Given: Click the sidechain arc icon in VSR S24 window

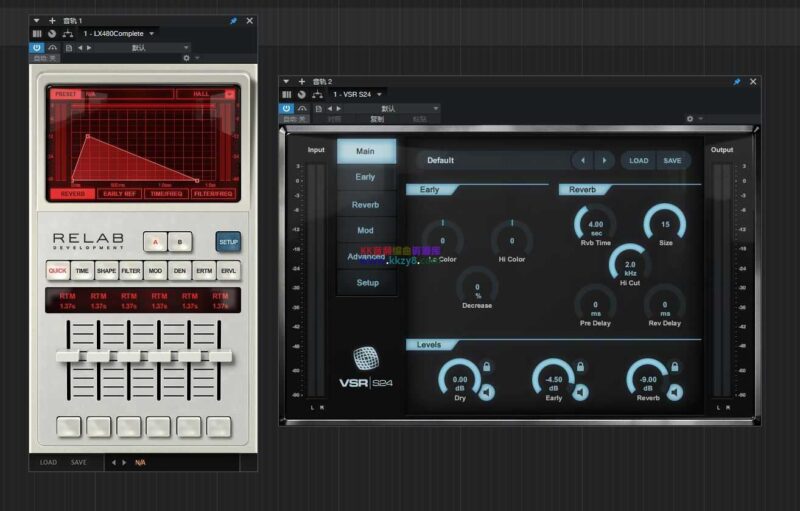Looking at the screenshot, I should [302, 108].
